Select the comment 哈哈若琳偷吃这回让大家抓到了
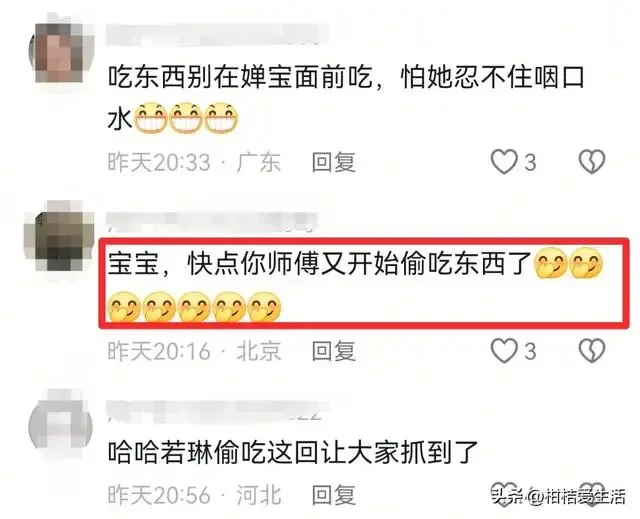The width and height of the screenshot is (640, 519). [293, 452]
